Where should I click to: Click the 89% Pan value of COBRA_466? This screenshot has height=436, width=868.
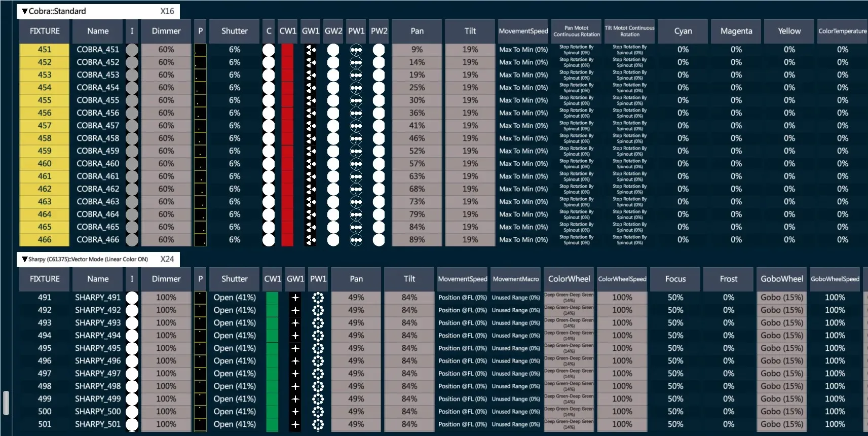pos(417,240)
